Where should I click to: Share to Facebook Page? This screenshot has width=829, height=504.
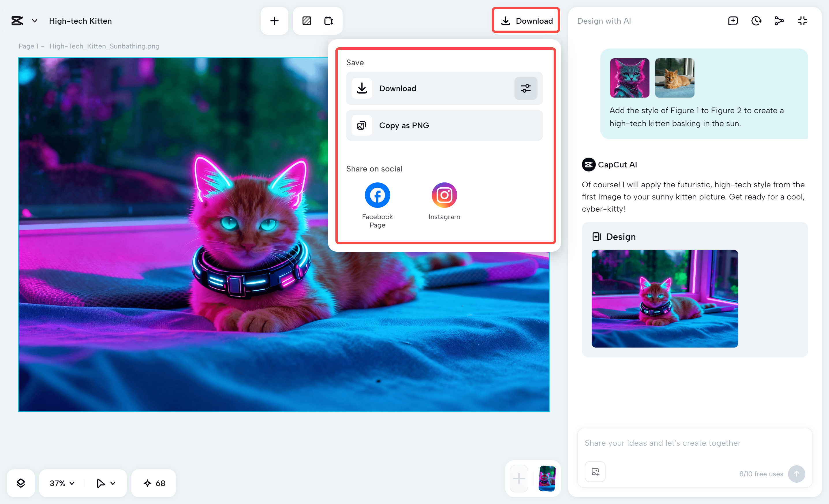[x=377, y=195]
